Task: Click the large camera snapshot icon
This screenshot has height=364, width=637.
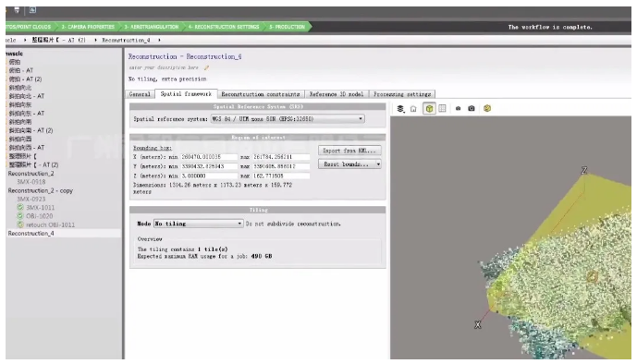Action: (472, 108)
